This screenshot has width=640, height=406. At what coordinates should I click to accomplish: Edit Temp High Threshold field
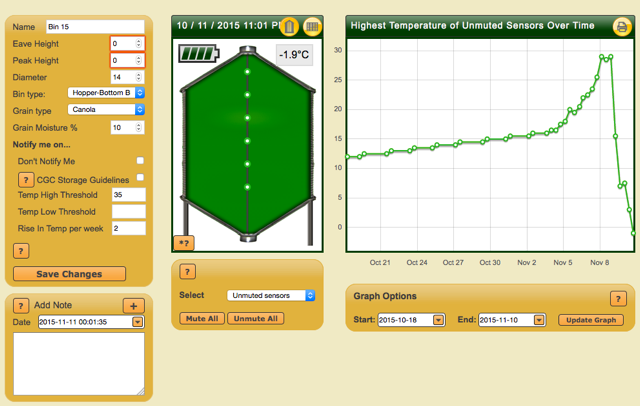pyautogui.click(x=129, y=195)
